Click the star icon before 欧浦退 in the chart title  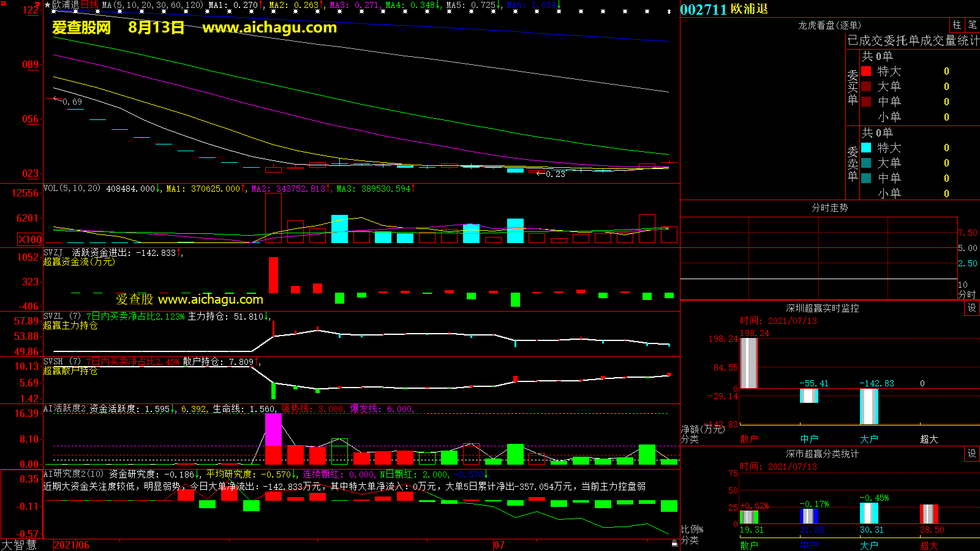(x=48, y=5)
